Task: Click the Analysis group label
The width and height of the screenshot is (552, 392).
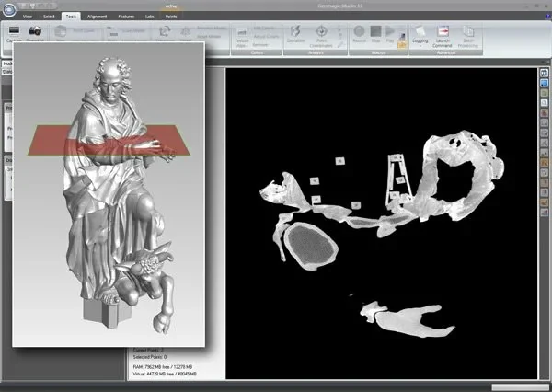Action: pyautogui.click(x=316, y=52)
